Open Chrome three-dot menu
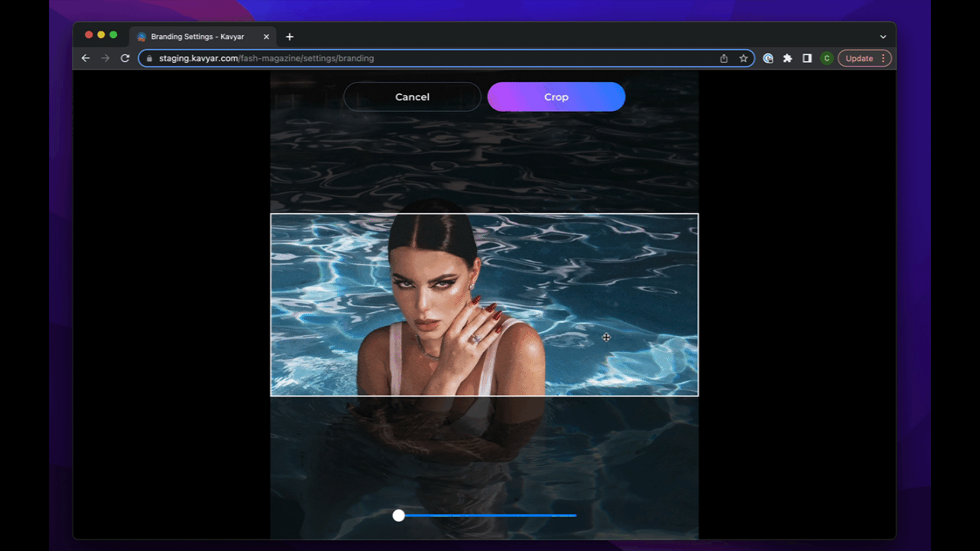Viewport: 980px width, 551px height. point(884,58)
